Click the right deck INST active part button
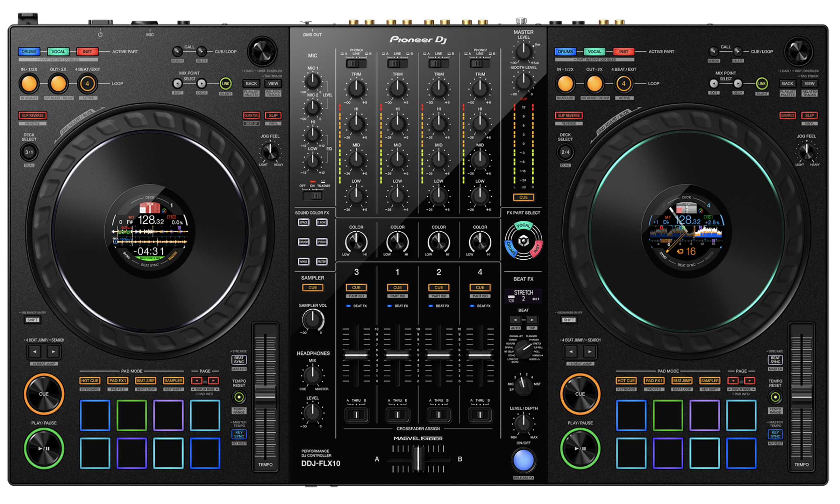Viewport: 840px width, 504px height. point(623,52)
